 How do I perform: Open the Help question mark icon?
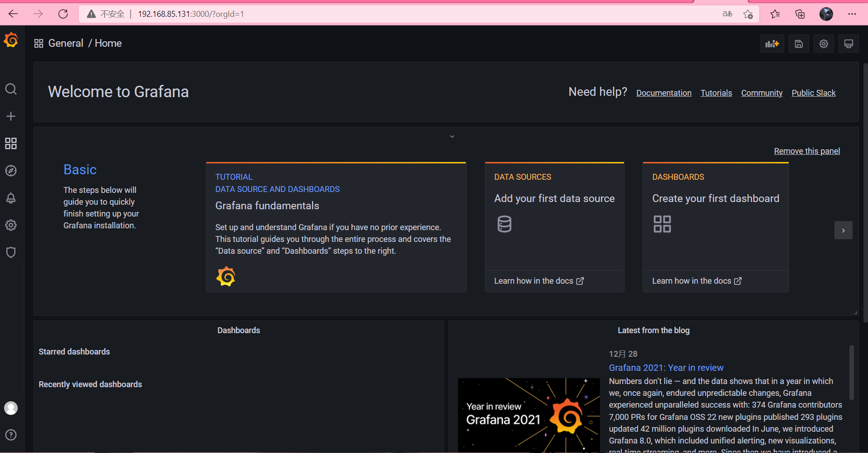(11, 435)
